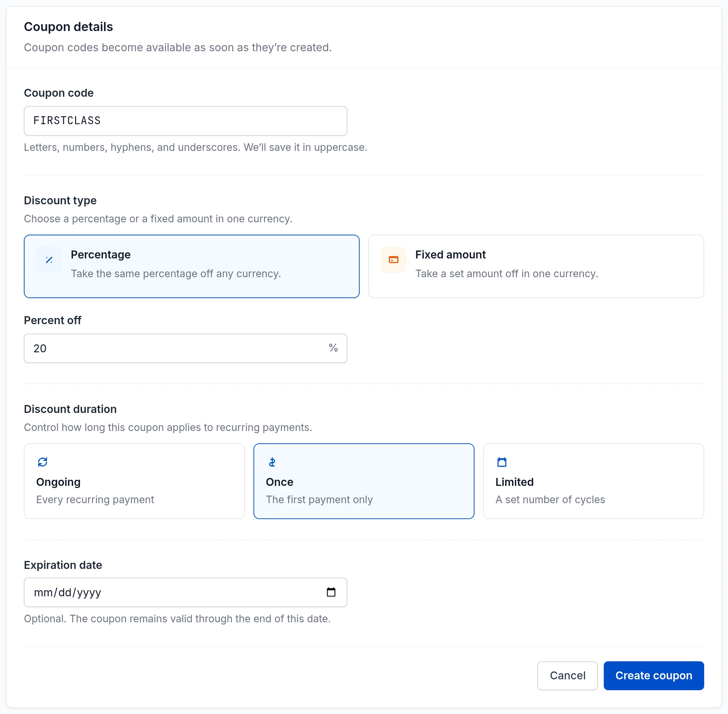The image size is (728, 714).
Task: Click 'The first payment only' description
Action: [319, 500]
